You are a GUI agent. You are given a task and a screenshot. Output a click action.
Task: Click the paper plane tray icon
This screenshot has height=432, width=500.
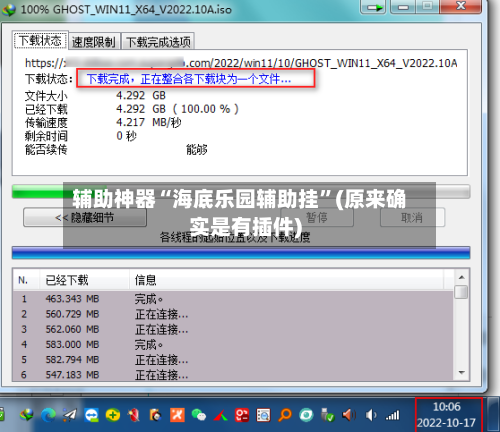70,415
